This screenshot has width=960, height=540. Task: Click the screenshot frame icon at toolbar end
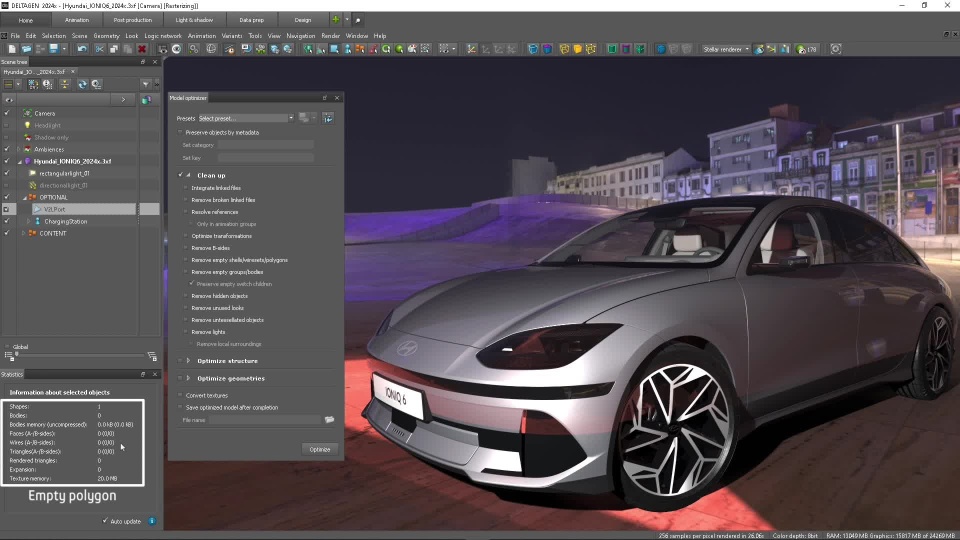(836, 49)
